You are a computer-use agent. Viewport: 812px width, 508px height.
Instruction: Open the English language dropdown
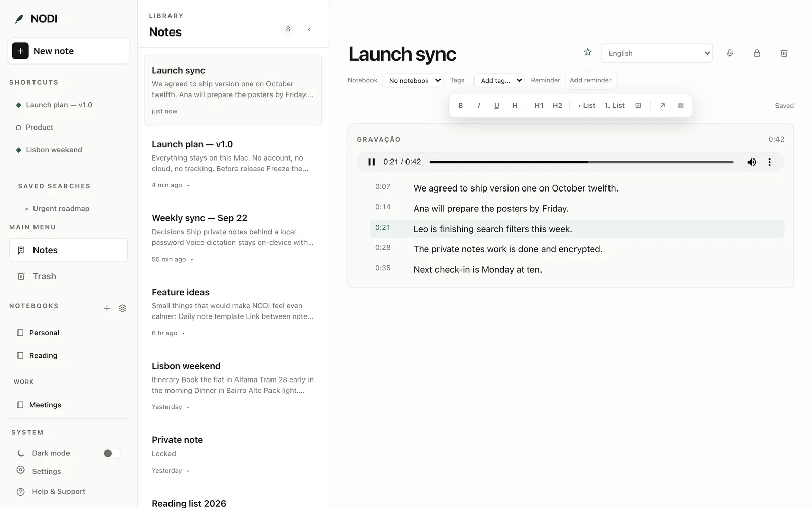657,53
